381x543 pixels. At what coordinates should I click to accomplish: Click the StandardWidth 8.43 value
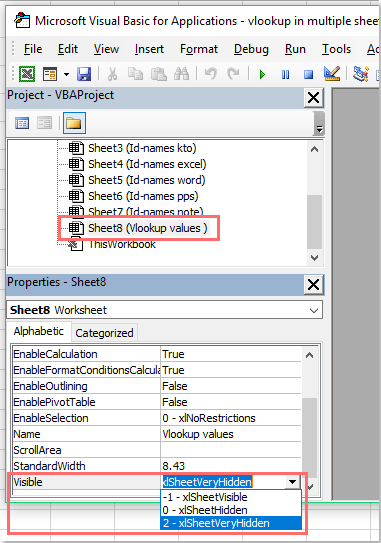pos(231,466)
